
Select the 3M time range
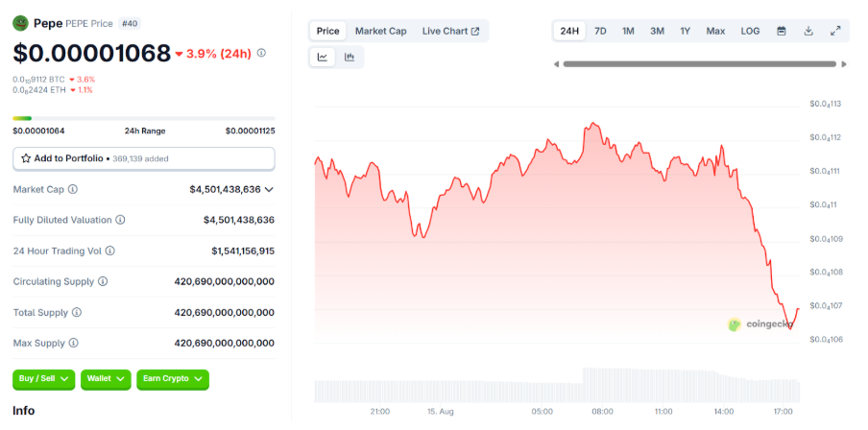(657, 31)
